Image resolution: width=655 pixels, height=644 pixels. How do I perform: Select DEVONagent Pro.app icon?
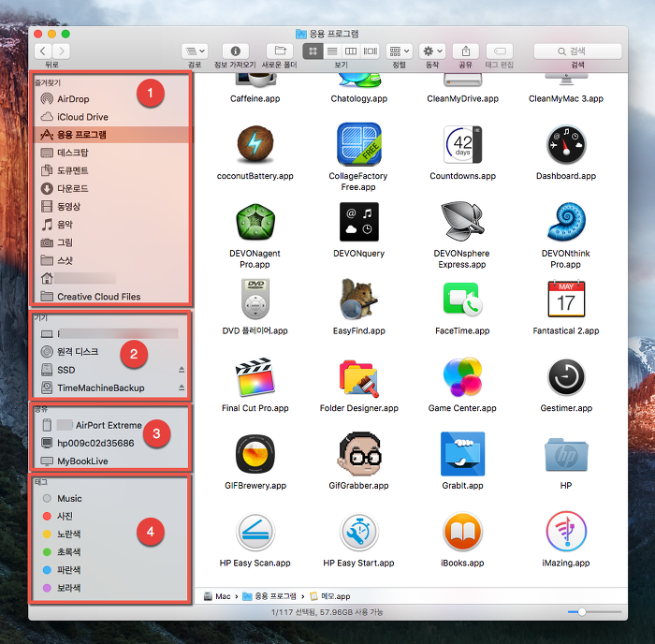click(x=255, y=222)
